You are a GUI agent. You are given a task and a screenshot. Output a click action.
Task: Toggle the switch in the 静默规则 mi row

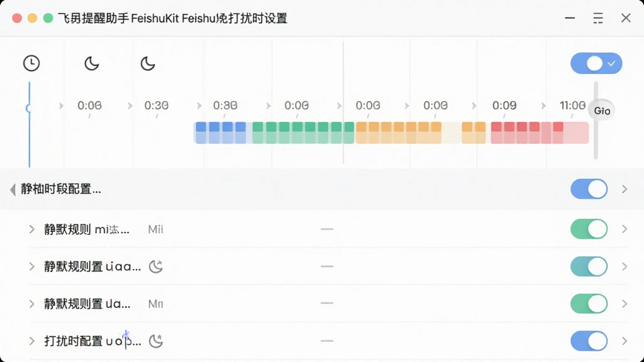pyautogui.click(x=589, y=229)
